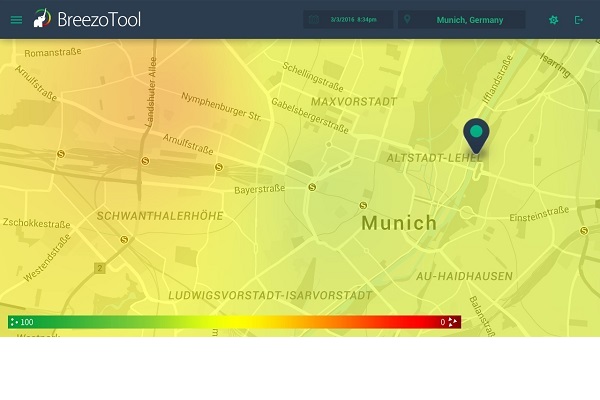Click the '0' value on the legend
This screenshot has width=600, height=400.
[443, 322]
